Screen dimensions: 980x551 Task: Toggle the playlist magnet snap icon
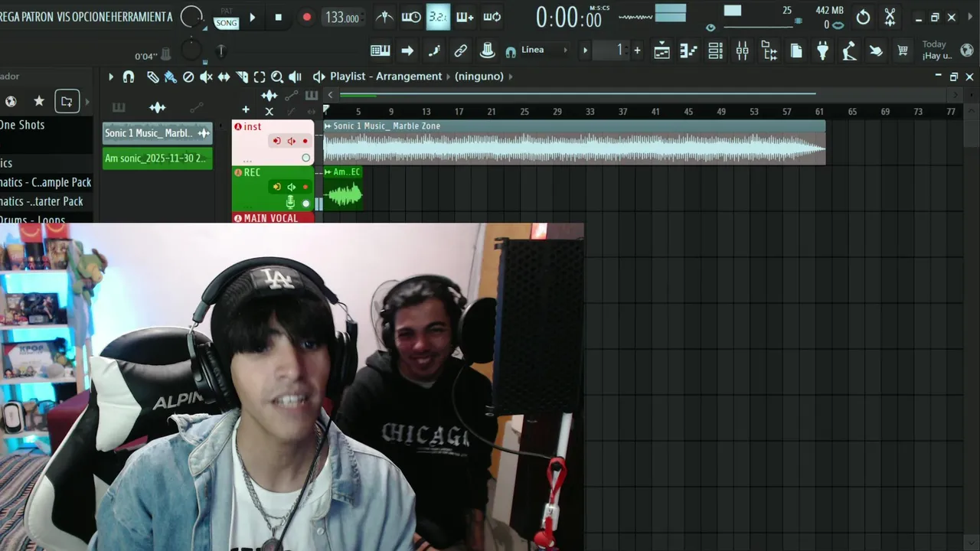coord(129,77)
